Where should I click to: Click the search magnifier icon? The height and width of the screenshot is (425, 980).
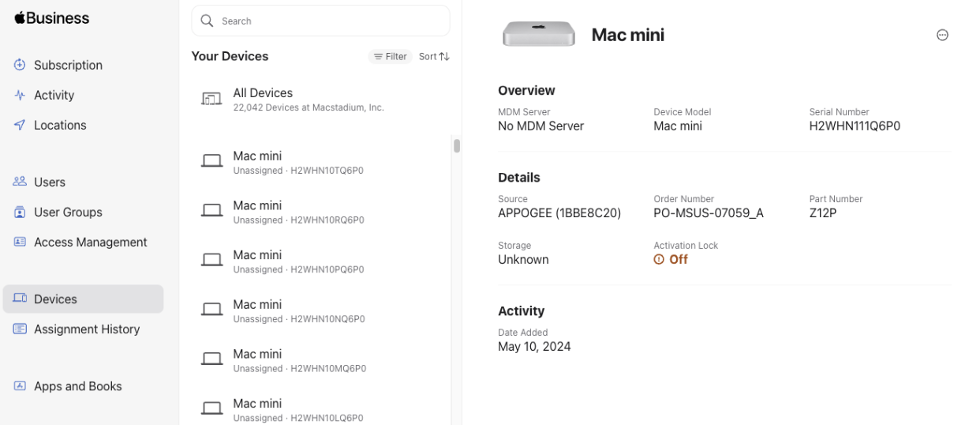(x=207, y=21)
